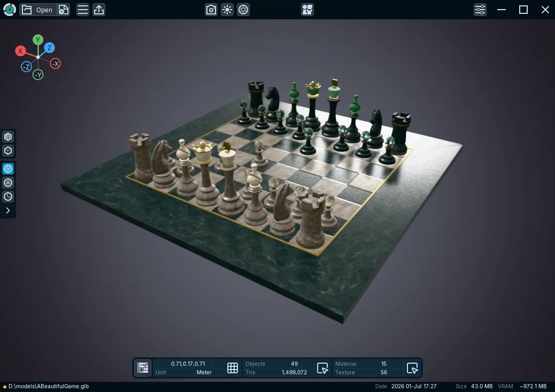
Task: Open the statistics panel icon
Action: point(143,368)
